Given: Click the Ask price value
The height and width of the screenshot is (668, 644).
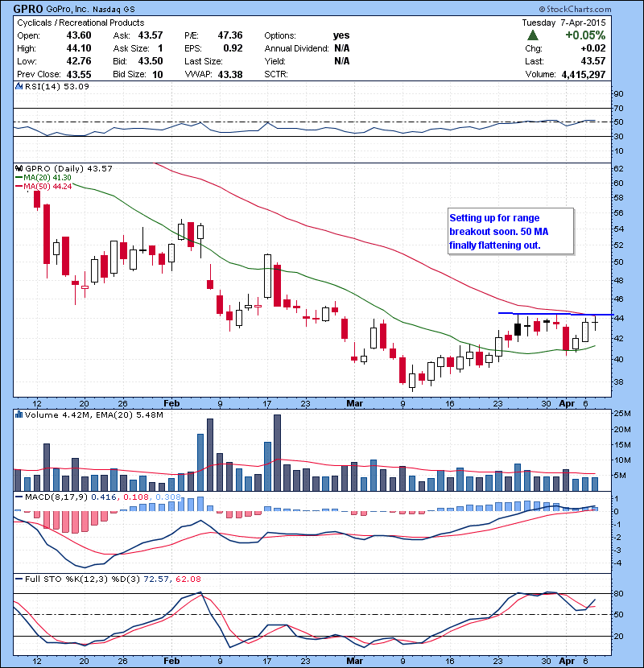Looking at the screenshot, I should click(151, 35).
